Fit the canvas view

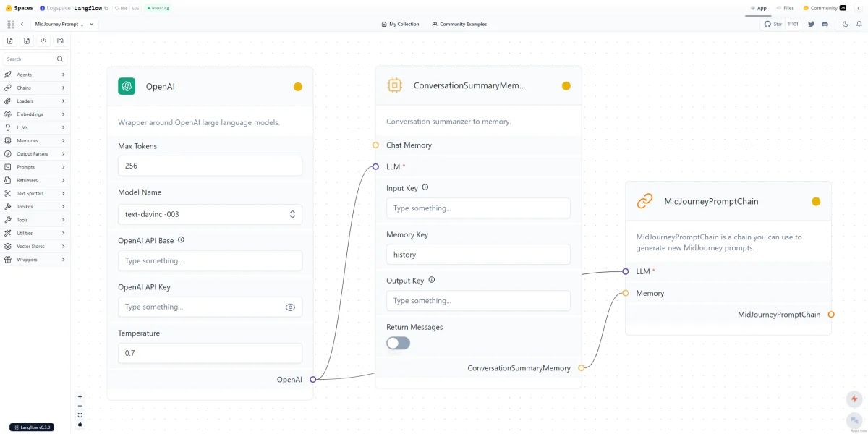(80, 415)
